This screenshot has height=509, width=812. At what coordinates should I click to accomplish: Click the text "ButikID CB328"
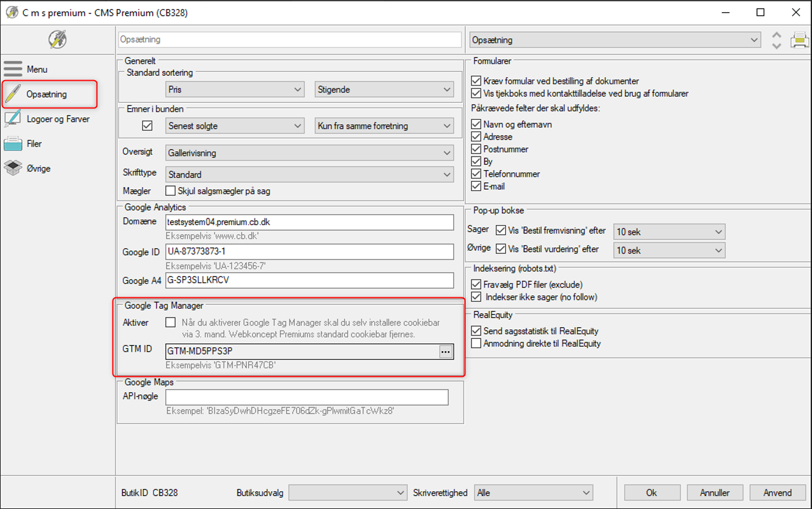150,492
